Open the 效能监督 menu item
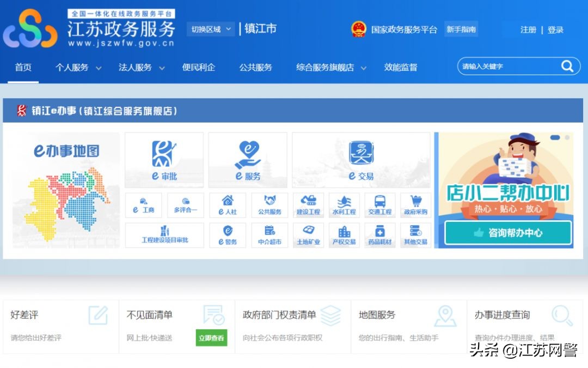 pos(401,68)
